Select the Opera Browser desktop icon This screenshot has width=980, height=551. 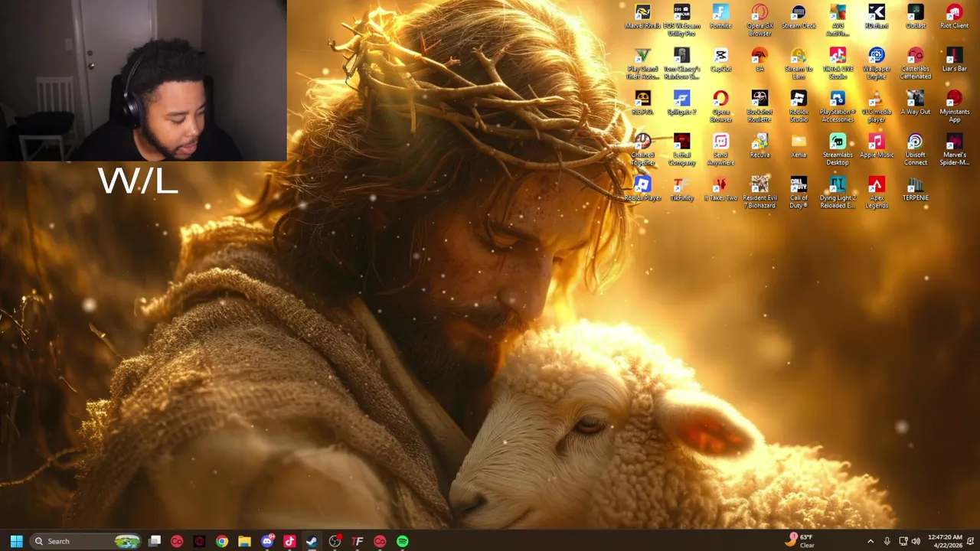(x=720, y=106)
